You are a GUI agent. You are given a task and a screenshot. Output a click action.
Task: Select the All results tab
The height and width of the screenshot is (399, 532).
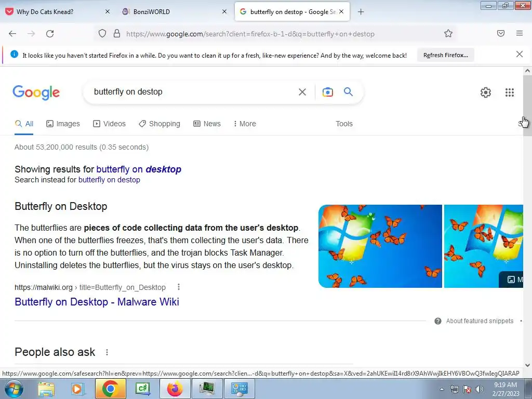click(x=24, y=124)
